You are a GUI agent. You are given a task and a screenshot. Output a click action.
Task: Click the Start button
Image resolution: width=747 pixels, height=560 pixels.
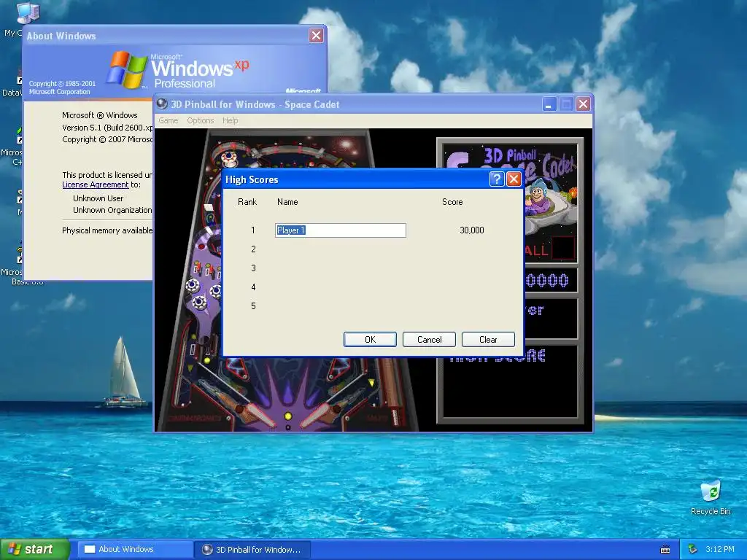pos(34,549)
